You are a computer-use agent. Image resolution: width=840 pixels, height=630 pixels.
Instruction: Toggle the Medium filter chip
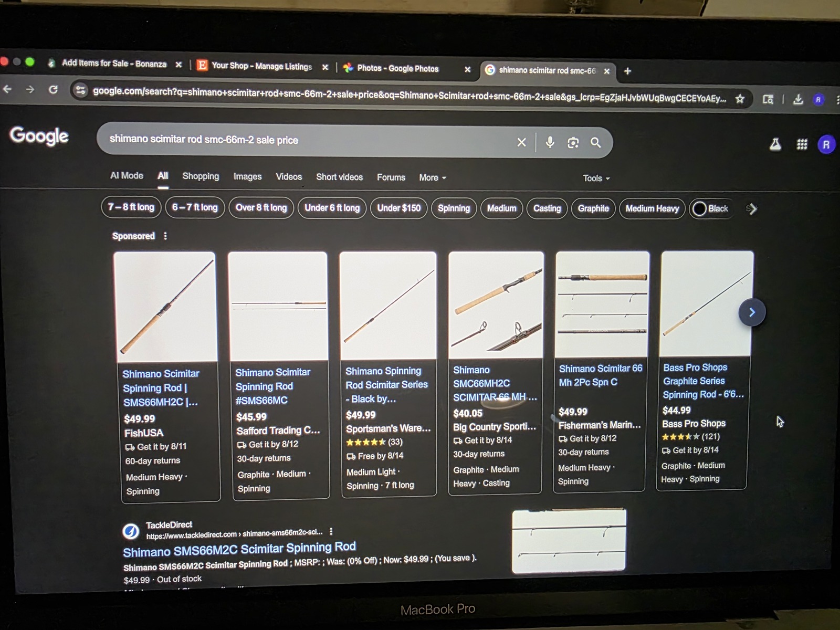coord(501,208)
